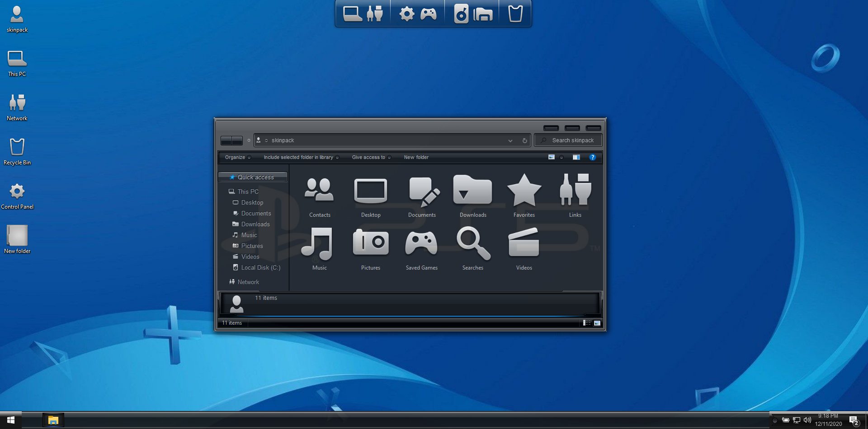Expand the address bar history dropdown
The height and width of the screenshot is (429, 868).
click(510, 140)
